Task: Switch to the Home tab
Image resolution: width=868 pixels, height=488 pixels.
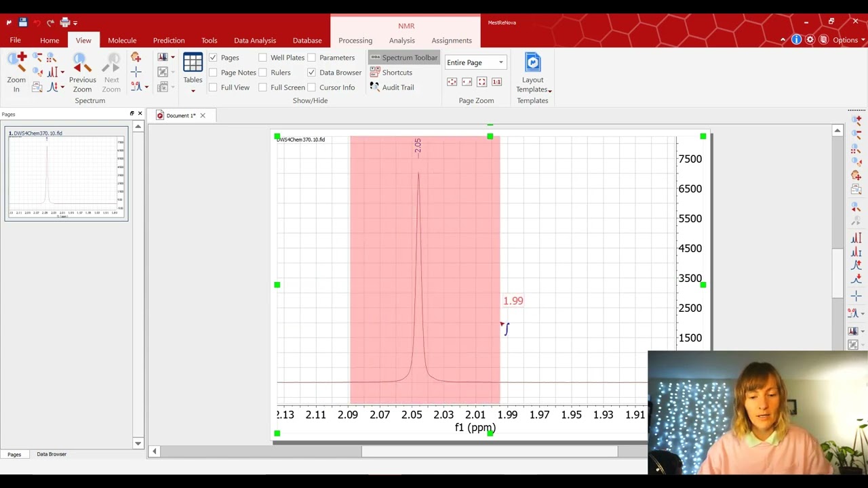Action: (50, 40)
